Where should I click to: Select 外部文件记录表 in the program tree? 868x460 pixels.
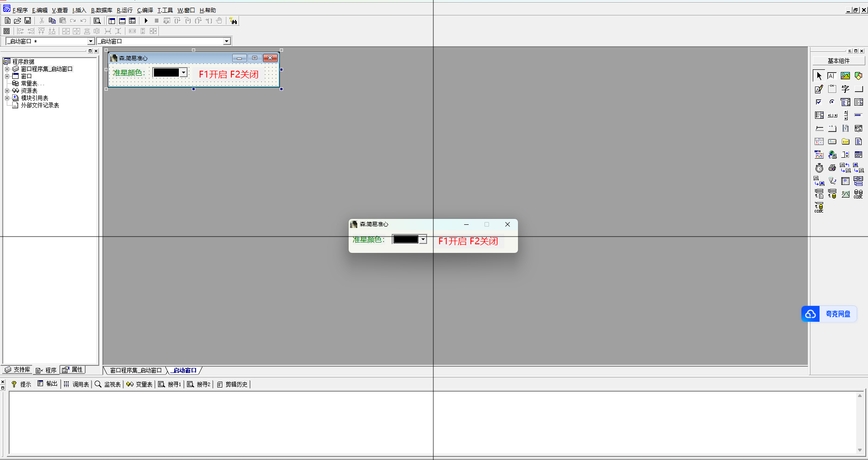click(40, 106)
